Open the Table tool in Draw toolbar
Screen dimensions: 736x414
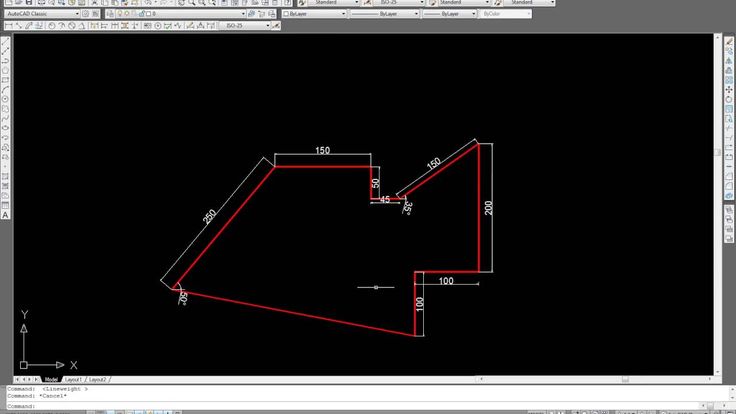(x=5, y=206)
